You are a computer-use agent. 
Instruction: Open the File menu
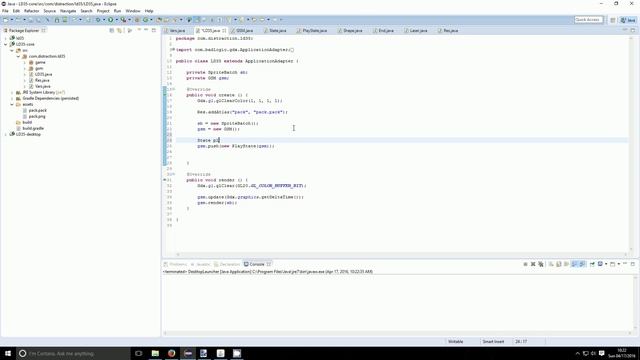pos(5,11)
